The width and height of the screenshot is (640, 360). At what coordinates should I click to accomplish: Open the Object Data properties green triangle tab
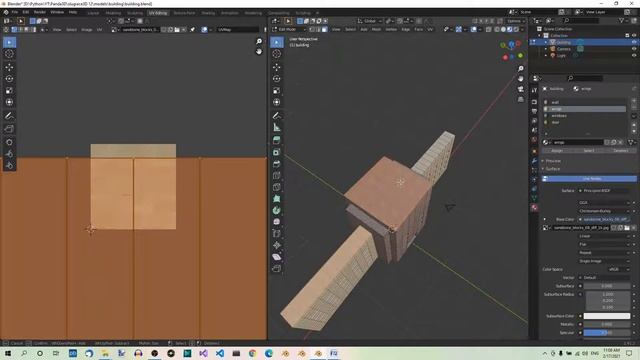(534, 198)
